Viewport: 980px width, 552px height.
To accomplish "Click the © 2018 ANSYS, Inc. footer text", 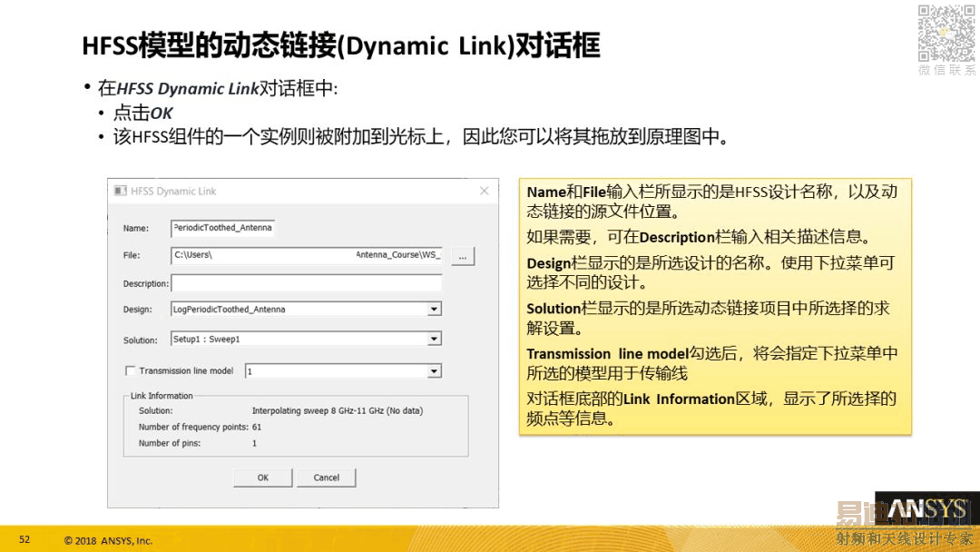I will point(108,541).
